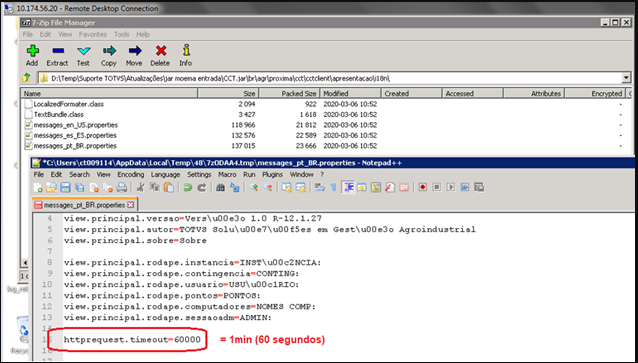Toggle the indent guide button
This screenshot has width=638, height=363.
(x=348, y=187)
